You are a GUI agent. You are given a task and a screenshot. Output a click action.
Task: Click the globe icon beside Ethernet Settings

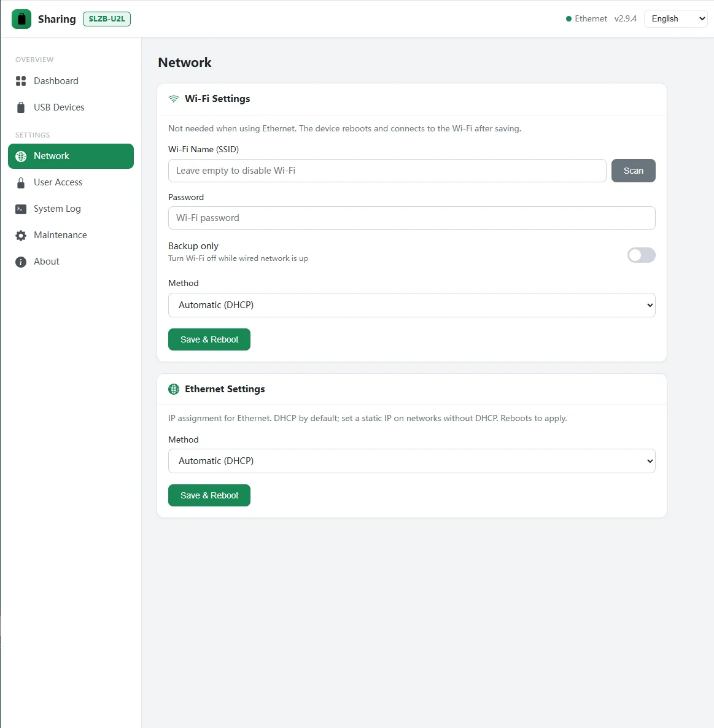(x=174, y=389)
